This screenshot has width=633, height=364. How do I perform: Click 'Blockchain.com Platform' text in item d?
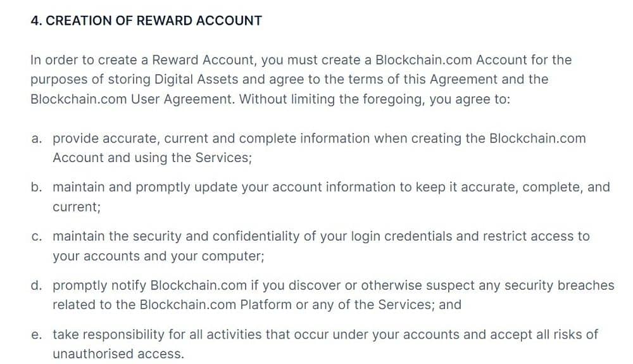216,304
